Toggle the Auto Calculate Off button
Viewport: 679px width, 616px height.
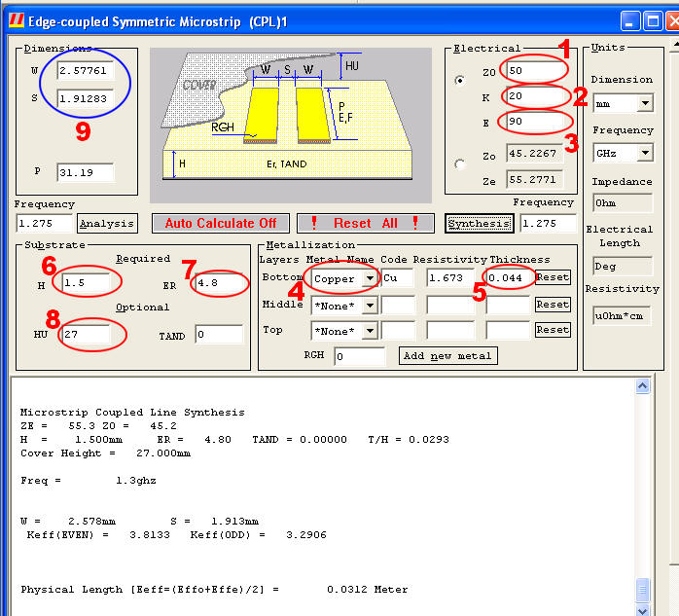(x=221, y=224)
